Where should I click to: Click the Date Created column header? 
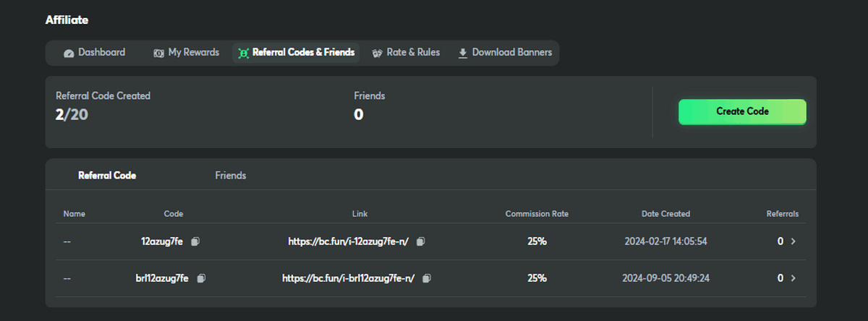[x=665, y=214]
